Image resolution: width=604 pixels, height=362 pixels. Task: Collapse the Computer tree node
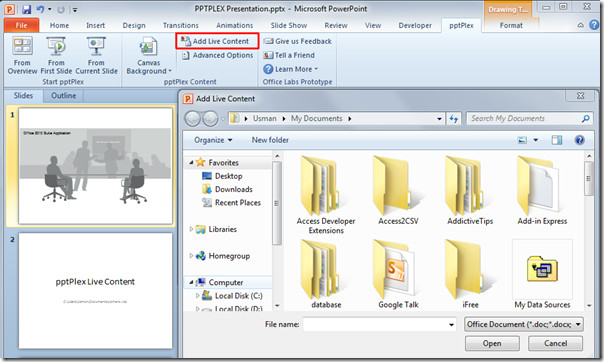191,282
